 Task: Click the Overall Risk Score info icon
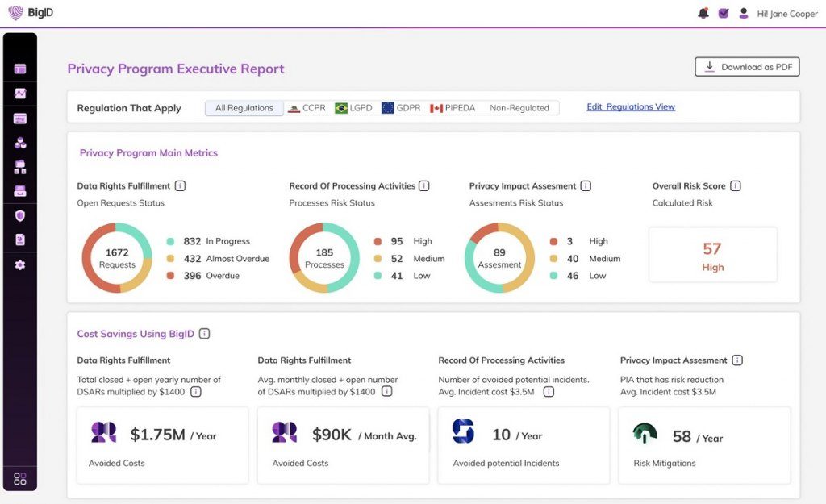(735, 185)
